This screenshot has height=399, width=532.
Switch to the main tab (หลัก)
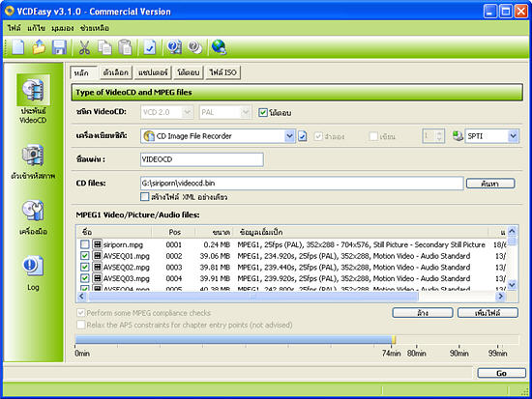tap(83, 72)
